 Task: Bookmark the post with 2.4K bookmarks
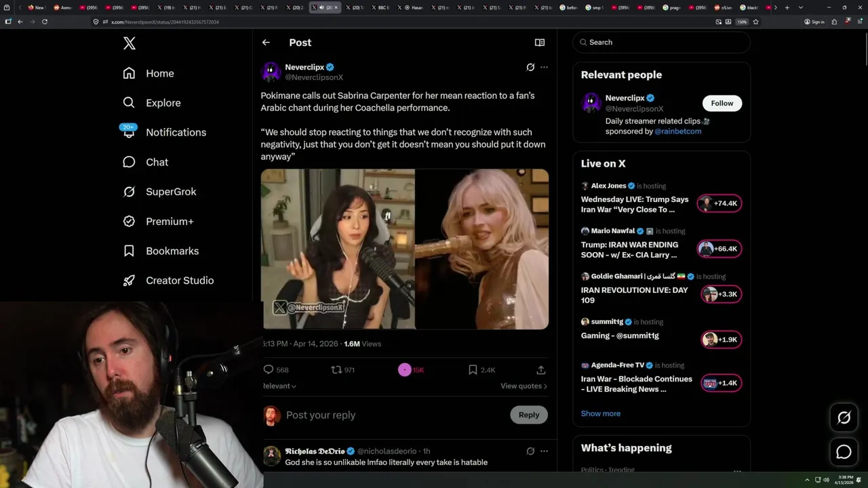click(473, 369)
